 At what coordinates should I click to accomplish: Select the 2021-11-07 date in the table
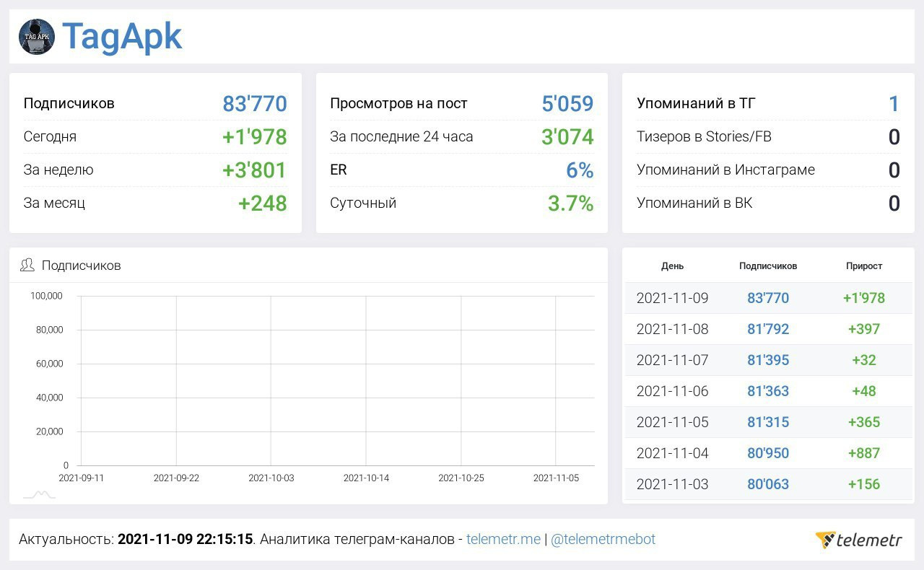click(672, 360)
